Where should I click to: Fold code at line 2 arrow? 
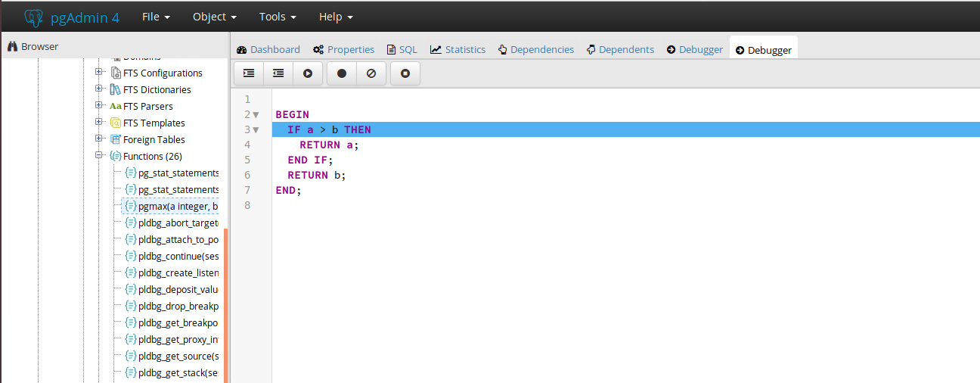click(x=256, y=115)
